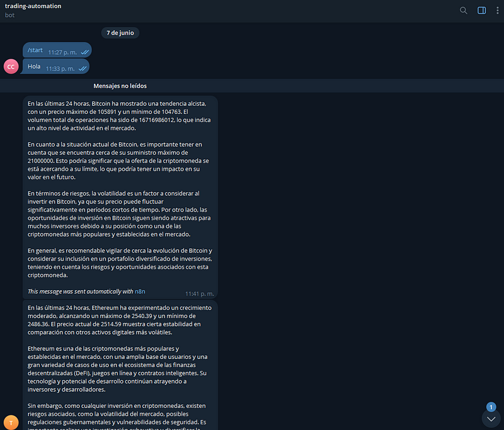This screenshot has width=504, height=430.
Task: Open the chat search magnifier icon
Action: 463,10
